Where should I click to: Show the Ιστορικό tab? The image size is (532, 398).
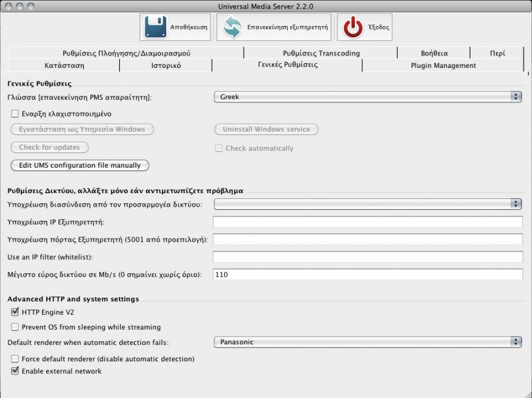pos(166,66)
